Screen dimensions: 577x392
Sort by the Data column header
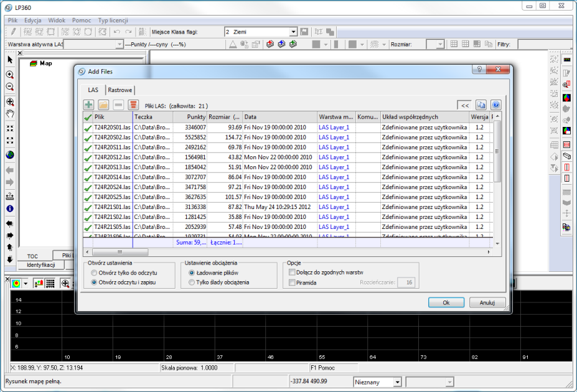(x=280, y=117)
